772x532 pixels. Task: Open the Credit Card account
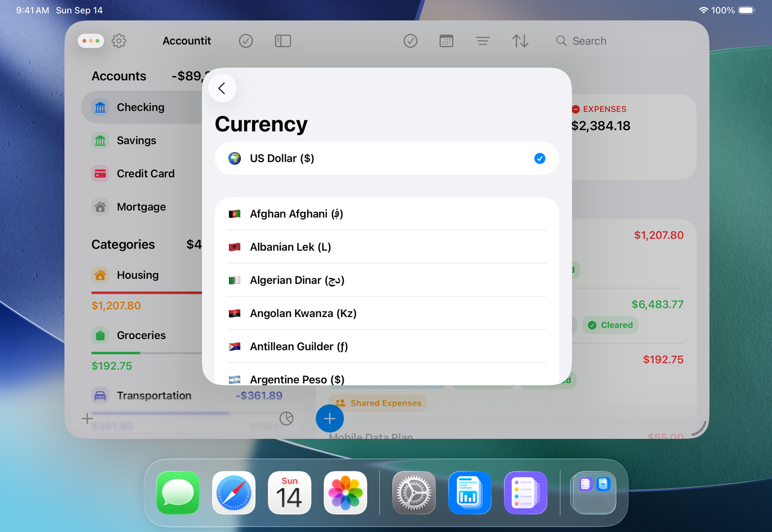tap(146, 174)
